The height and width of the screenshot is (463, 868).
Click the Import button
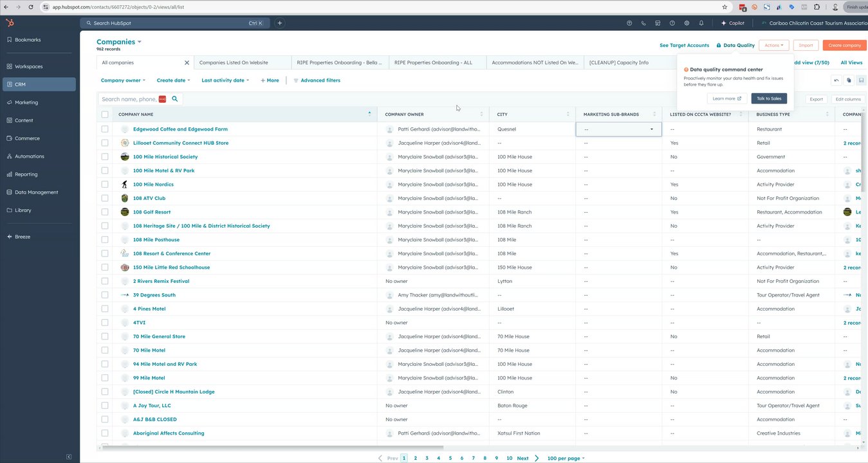pos(806,45)
